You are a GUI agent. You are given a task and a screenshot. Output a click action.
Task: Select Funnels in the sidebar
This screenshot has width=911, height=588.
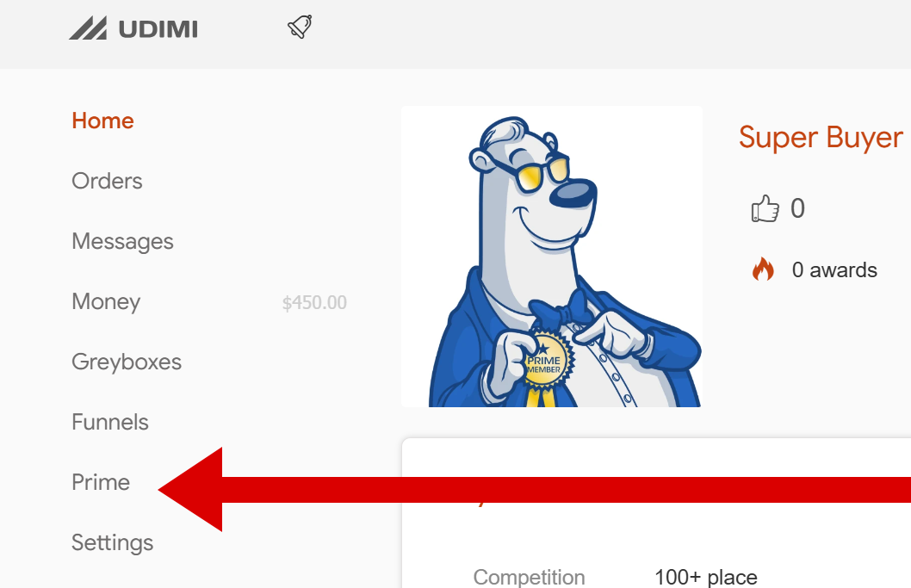tap(110, 422)
